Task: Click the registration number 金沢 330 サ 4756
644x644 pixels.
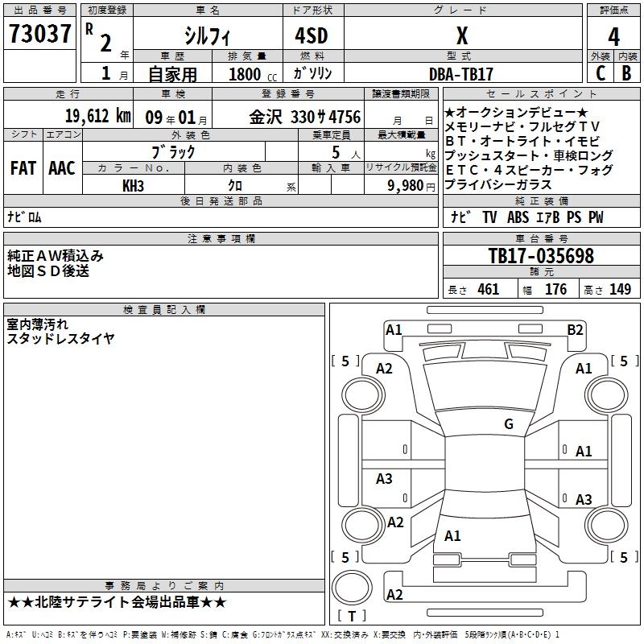Action: point(305,117)
